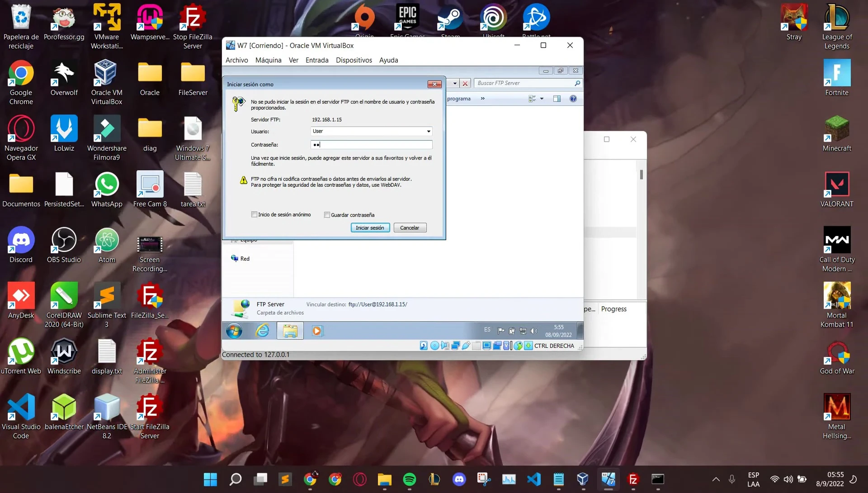Click the network icon in VM system tray
The width and height of the screenshot is (868, 493).
tap(523, 331)
